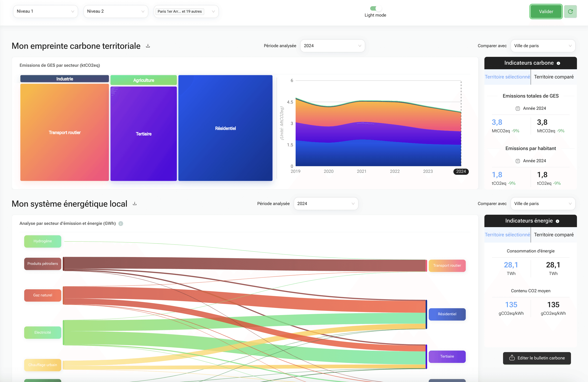Image resolution: width=588 pixels, height=382 pixels.
Task: Click calendar icon under Emissions par habitant
Action: coord(518,161)
